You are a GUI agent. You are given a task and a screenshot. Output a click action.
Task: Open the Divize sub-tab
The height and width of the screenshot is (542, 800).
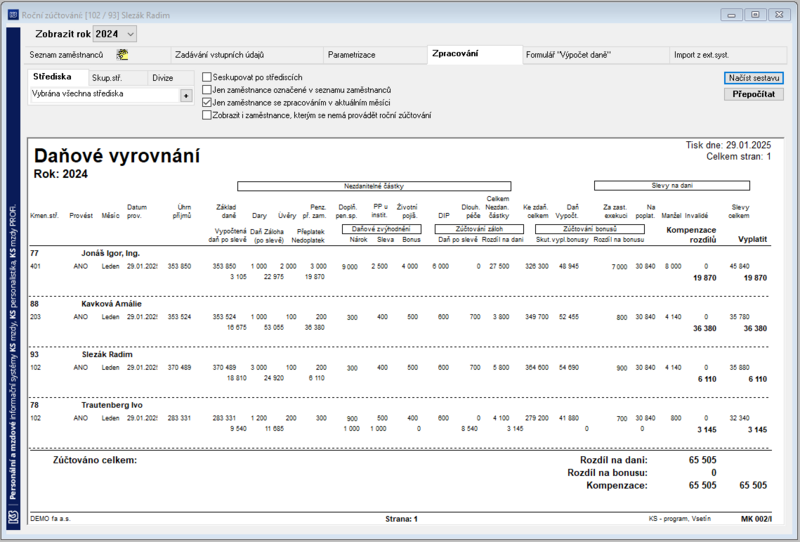coord(171,78)
